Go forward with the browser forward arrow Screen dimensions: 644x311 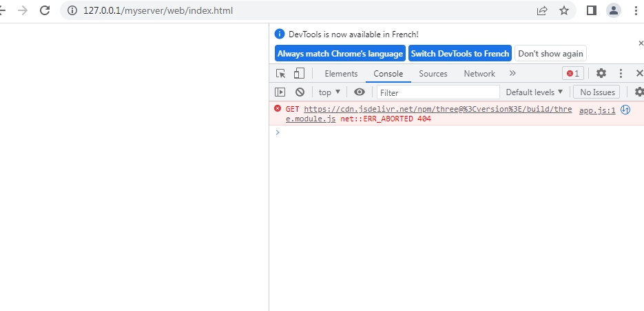pyautogui.click(x=23, y=10)
